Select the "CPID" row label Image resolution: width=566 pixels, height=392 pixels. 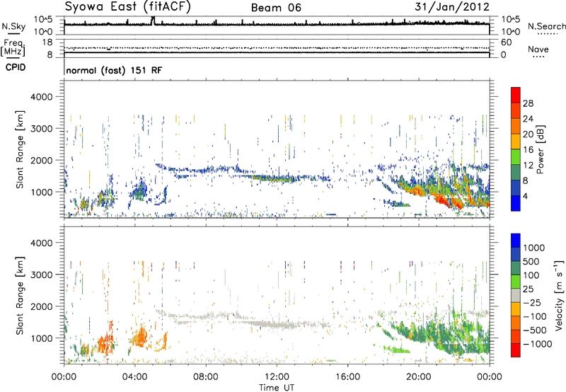[x=16, y=67]
